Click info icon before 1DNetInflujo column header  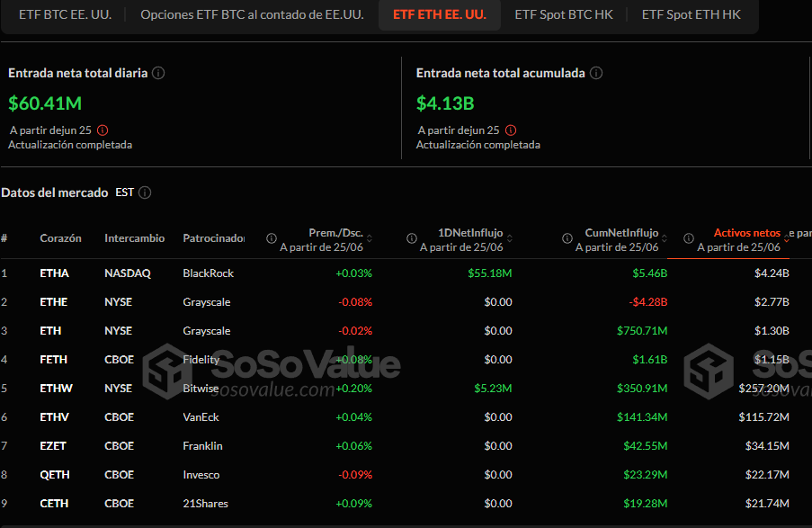tap(412, 238)
